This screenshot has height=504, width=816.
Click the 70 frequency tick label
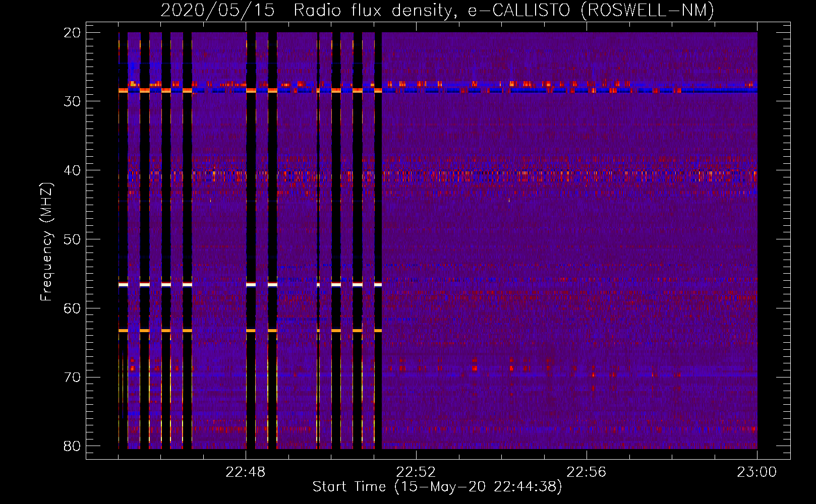click(x=73, y=377)
